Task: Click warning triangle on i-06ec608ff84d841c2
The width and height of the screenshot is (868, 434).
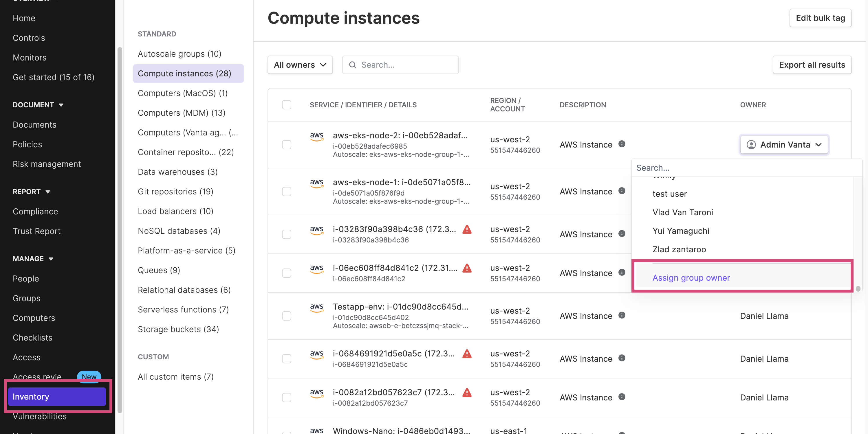Action: click(467, 268)
